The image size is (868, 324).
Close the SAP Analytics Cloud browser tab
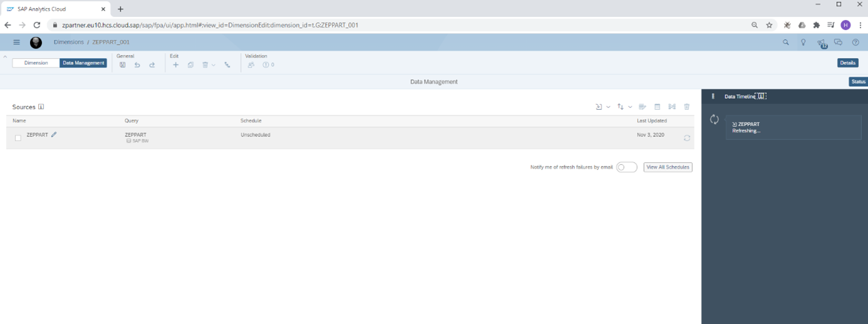pyautogui.click(x=103, y=9)
